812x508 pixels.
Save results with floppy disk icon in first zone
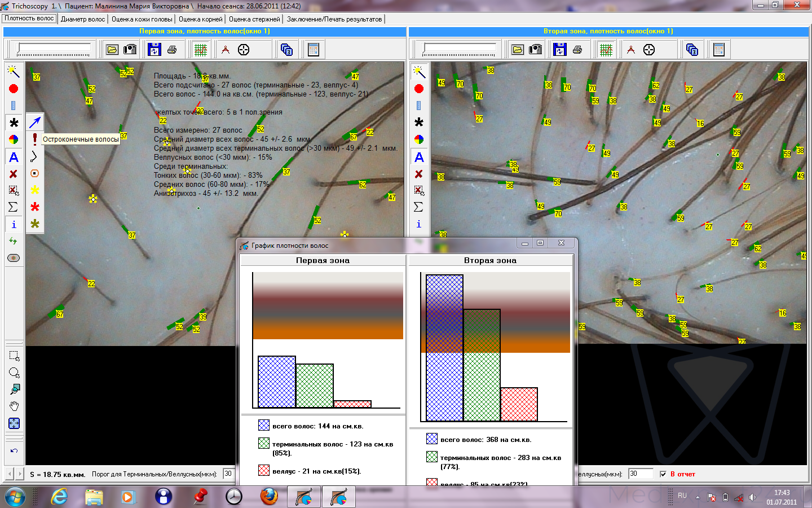tap(154, 50)
